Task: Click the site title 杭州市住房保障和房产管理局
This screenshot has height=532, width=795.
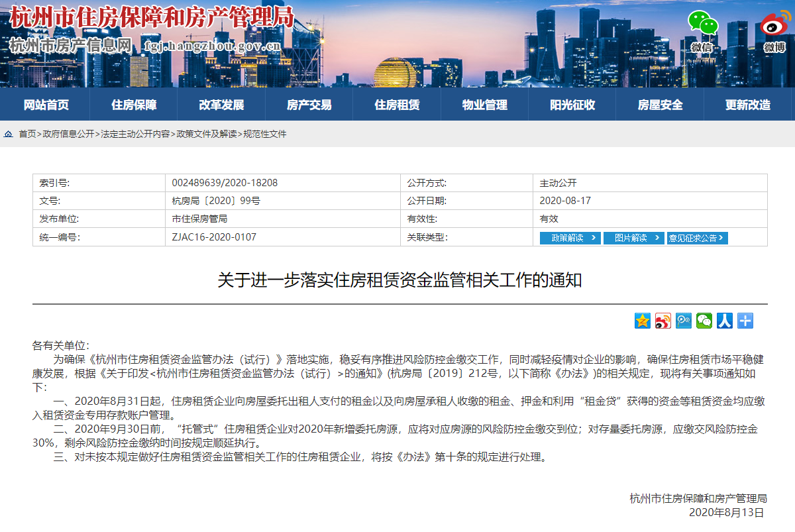Action: click(152, 17)
